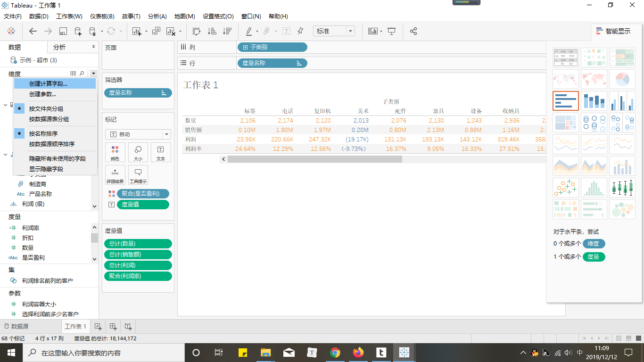The height and width of the screenshot is (362, 644).
Task: Swap rows and columns
Action: (197, 31)
